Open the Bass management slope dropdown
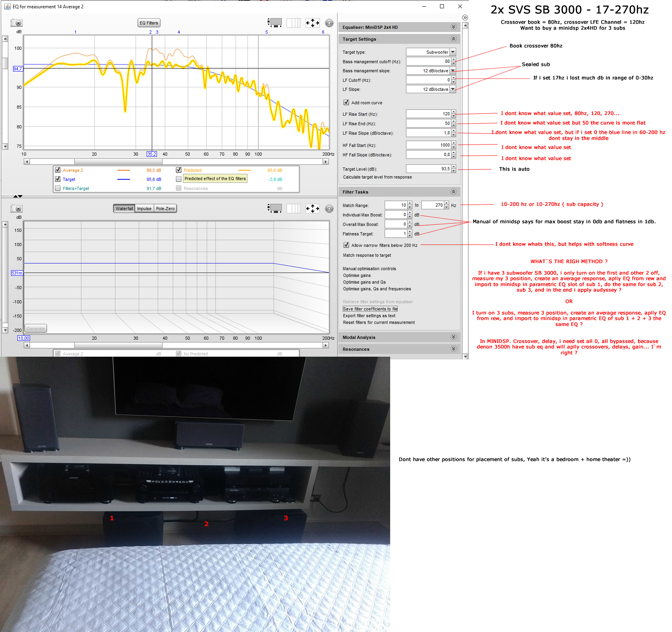Viewport: 672px width, 632px height. (x=453, y=71)
